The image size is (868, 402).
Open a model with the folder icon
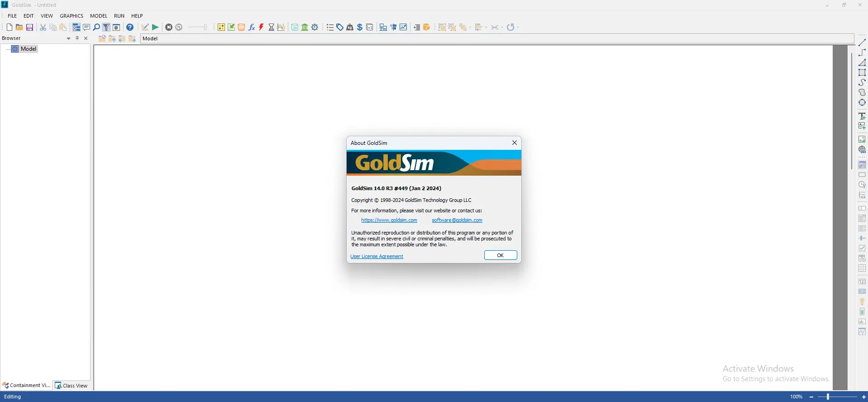19,28
